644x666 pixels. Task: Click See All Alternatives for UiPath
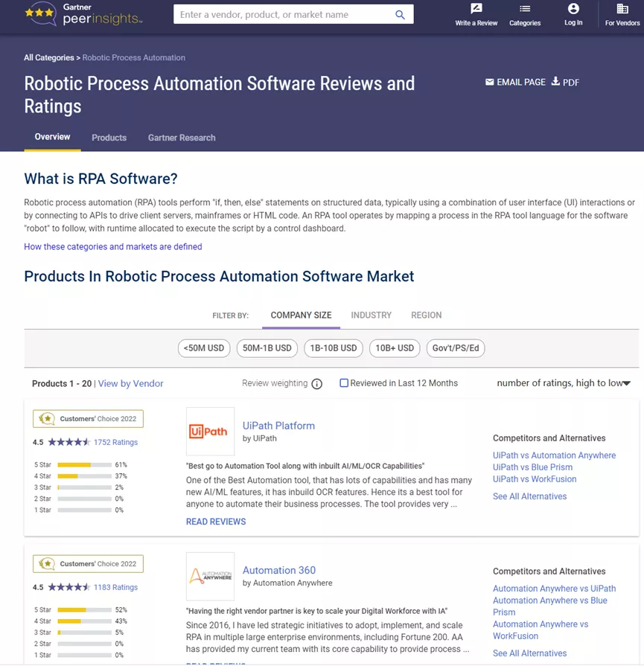click(x=529, y=496)
